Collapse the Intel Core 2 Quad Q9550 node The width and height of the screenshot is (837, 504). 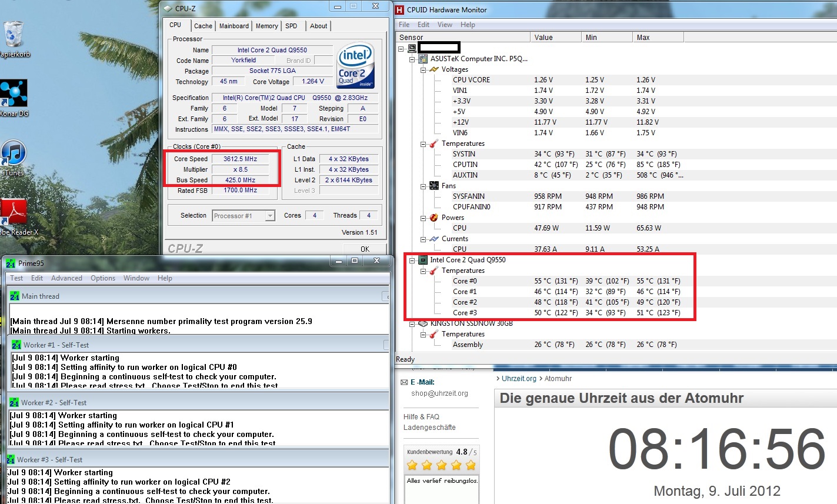(x=412, y=260)
